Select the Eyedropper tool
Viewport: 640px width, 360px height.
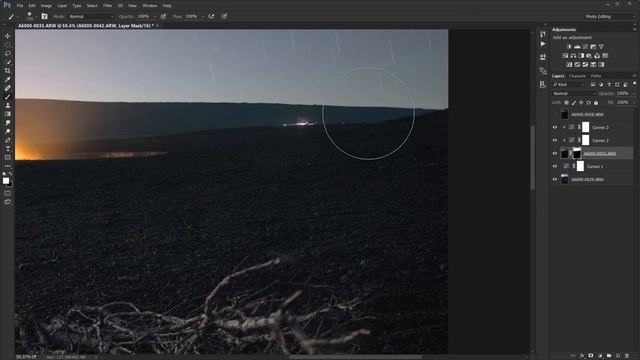tap(7, 79)
